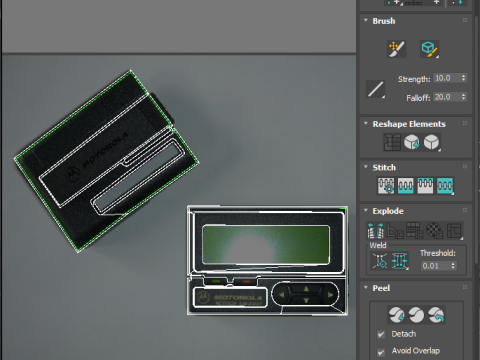Click Stitch To Target icon
The image size is (480, 360).
coord(386,186)
